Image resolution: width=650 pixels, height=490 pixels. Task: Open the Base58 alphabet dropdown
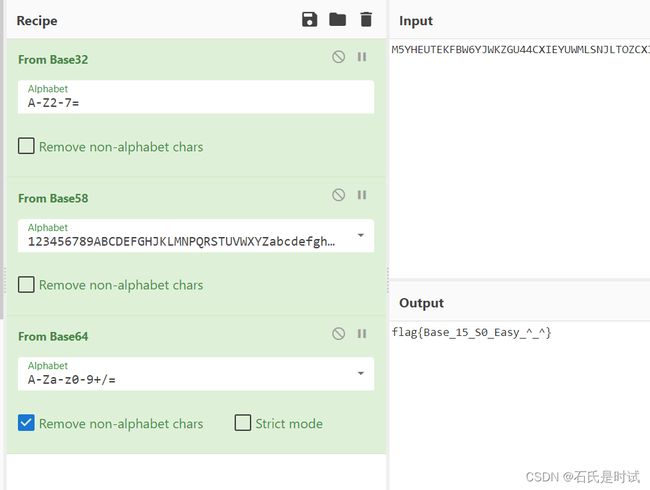(x=361, y=235)
